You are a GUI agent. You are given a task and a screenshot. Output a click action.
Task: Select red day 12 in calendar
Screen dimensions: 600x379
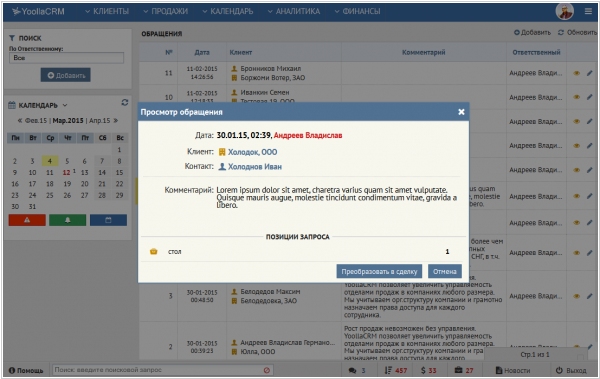[x=67, y=173]
